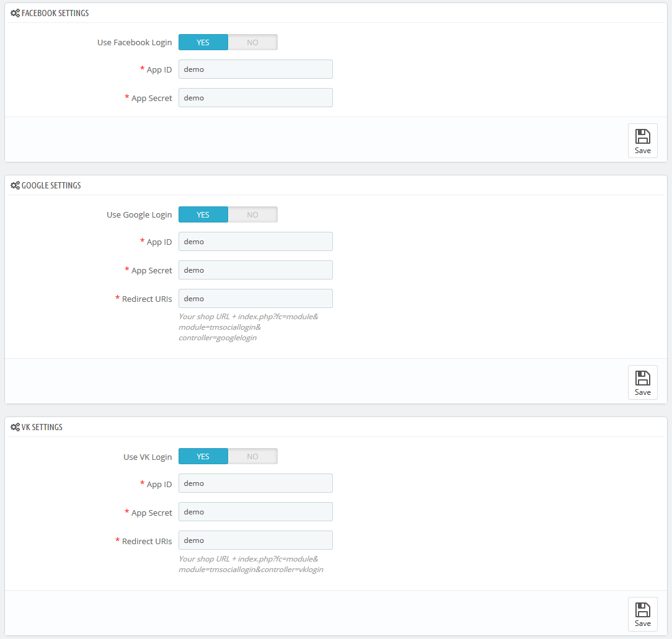This screenshot has width=672, height=639.
Task: Click the googlelogin controller hint text
Action: click(249, 327)
